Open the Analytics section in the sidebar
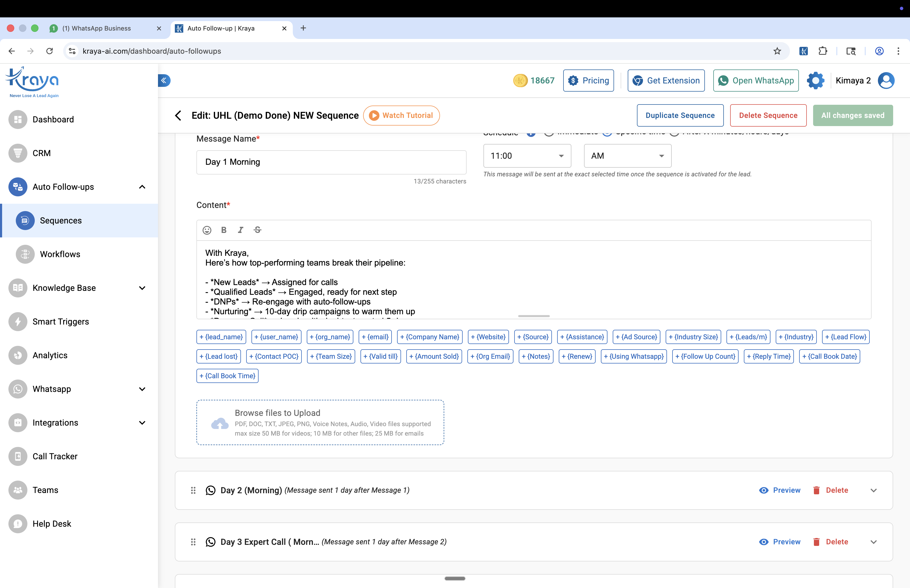Image resolution: width=910 pixels, height=588 pixels. pyautogui.click(x=50, y=355)
